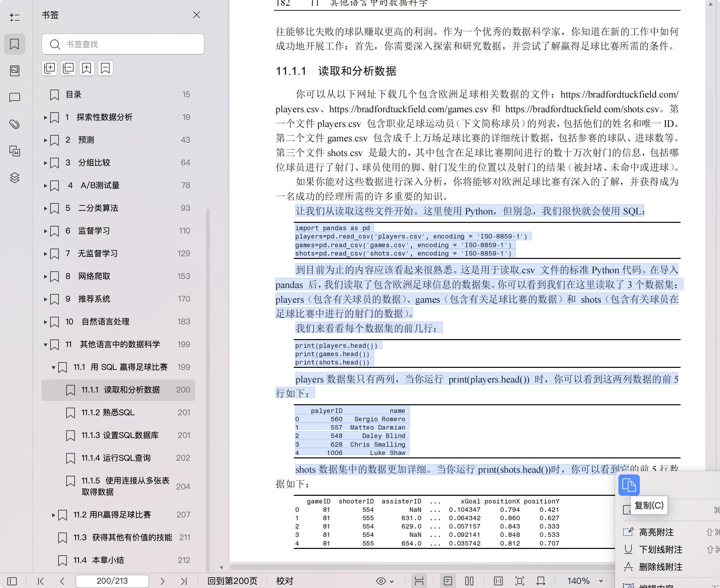
Task: Click the actual-size view icon
Action: pos(498,581)
